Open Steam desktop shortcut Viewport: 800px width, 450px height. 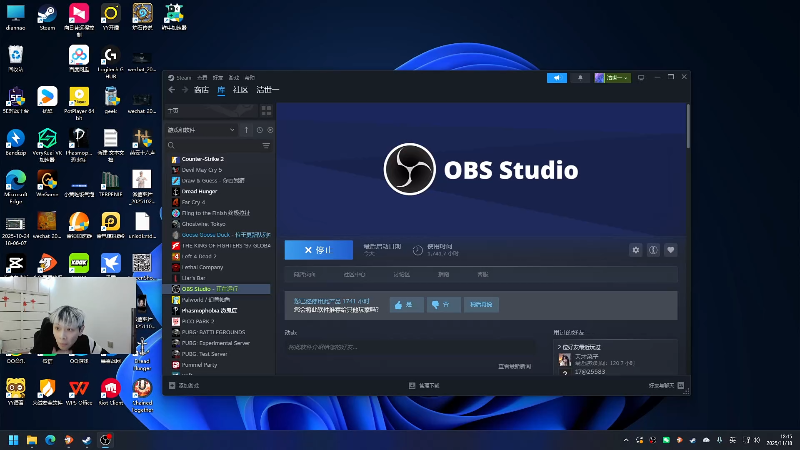tap(47, 17)
